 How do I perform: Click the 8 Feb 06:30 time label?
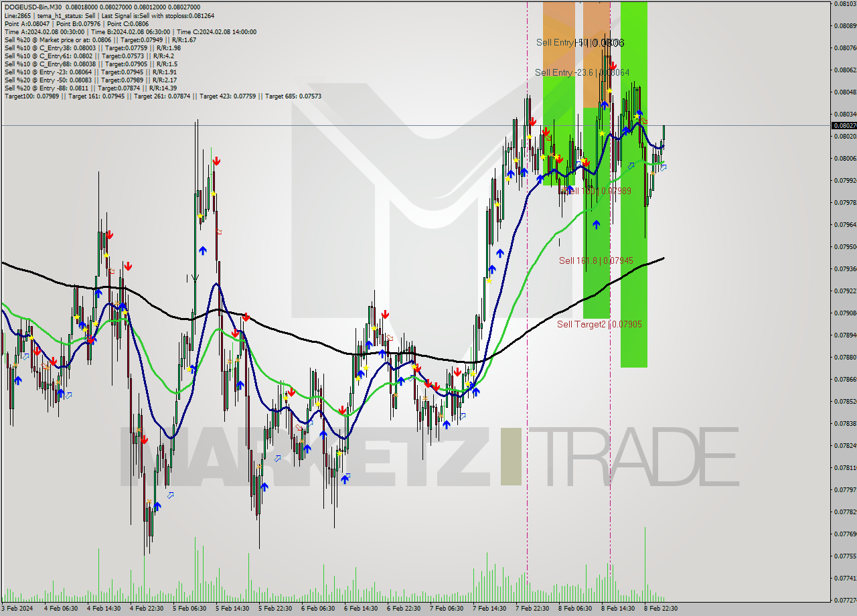pos(574,609)
